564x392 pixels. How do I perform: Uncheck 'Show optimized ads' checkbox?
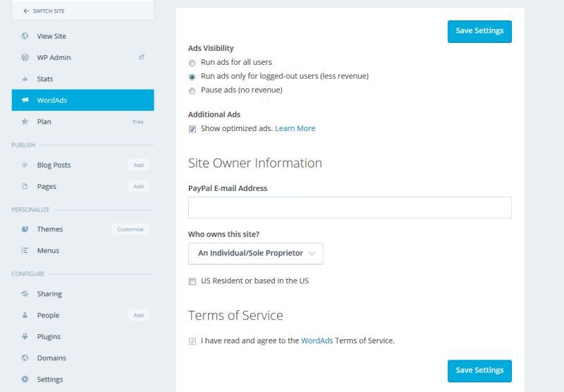tap(192, 129)
